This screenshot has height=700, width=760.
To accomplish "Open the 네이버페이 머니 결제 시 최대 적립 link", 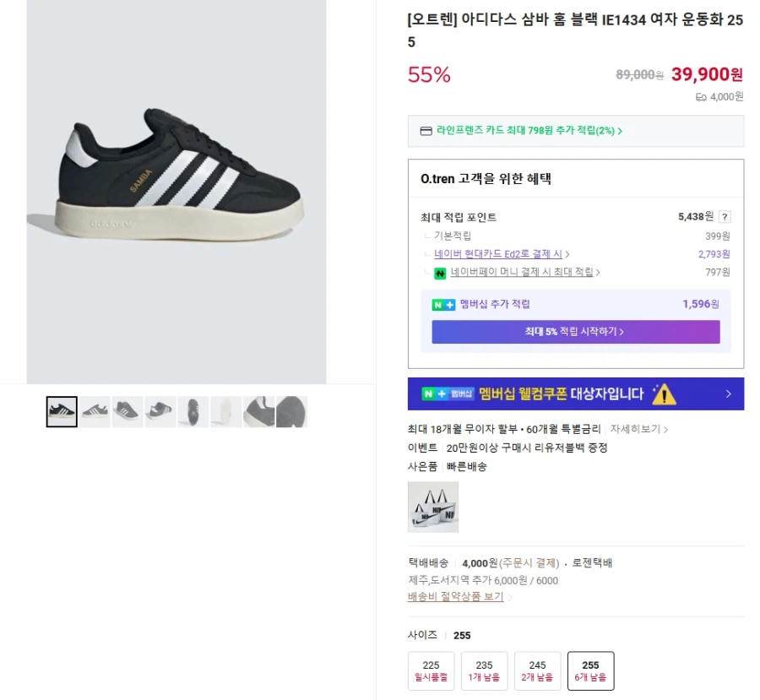I will pyautogui.click(x=524, y=274).
